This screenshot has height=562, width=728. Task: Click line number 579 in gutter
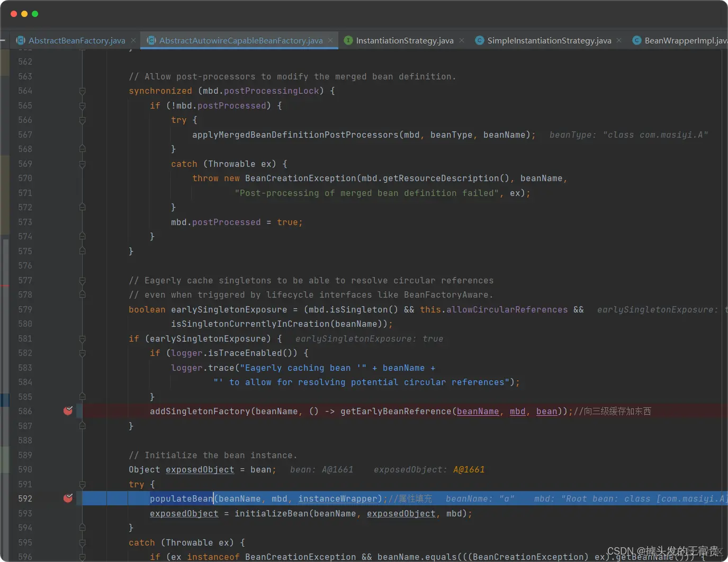[25, 310]
